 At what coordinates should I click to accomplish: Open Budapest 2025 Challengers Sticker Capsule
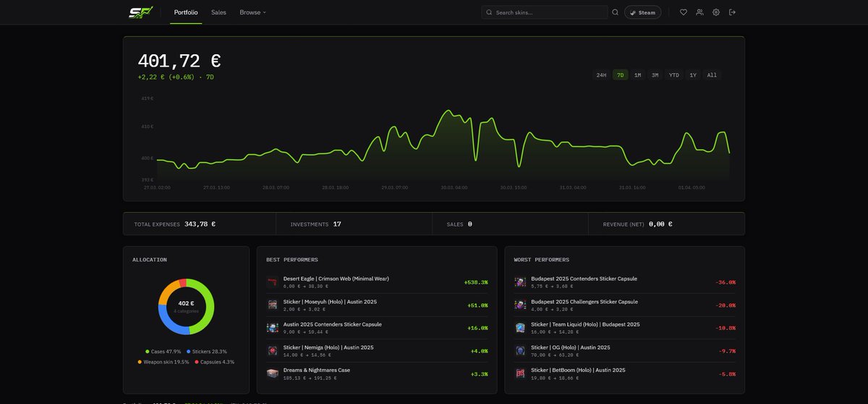click(x=584, y=301)
